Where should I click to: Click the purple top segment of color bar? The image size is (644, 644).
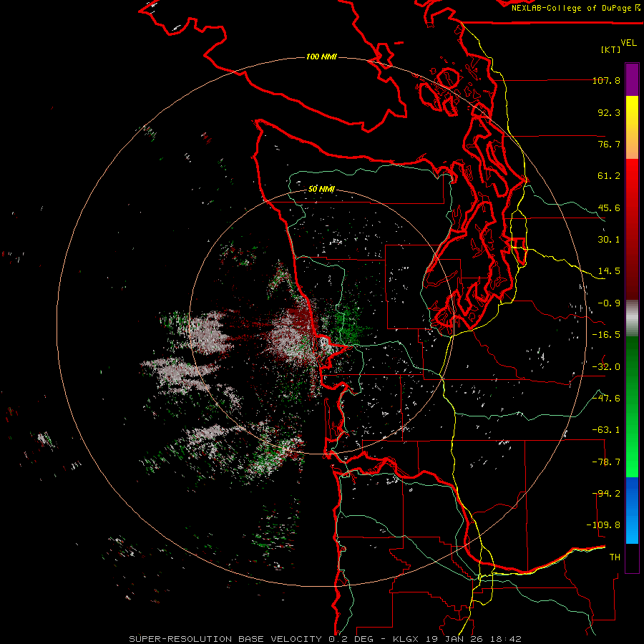click(x=632, y=80)
